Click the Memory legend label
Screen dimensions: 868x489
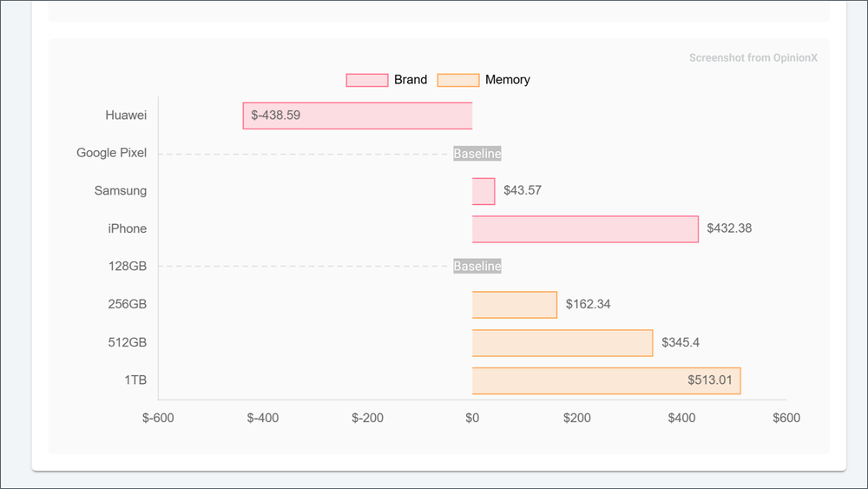(508, 80)
